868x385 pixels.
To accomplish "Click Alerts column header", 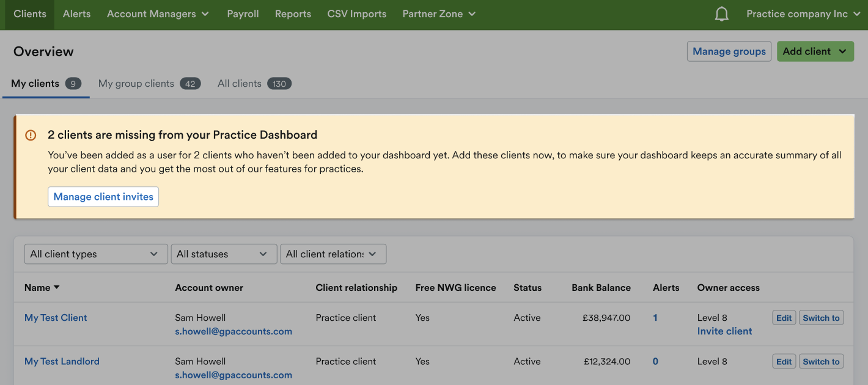I will [666, 287].
